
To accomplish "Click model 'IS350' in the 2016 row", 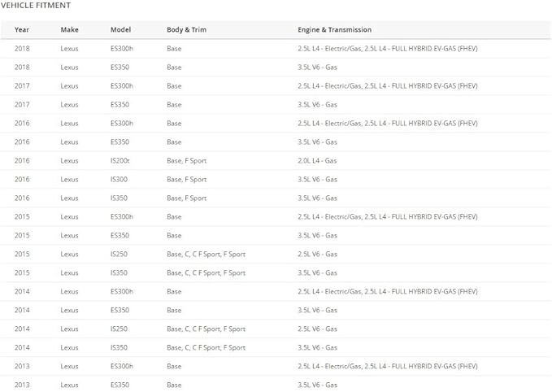I will coord(119,198).
